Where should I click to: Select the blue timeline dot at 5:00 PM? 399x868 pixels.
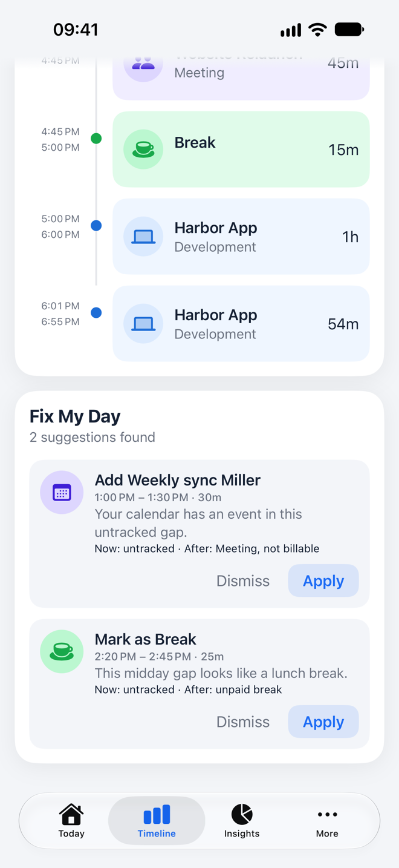point(96,226)
